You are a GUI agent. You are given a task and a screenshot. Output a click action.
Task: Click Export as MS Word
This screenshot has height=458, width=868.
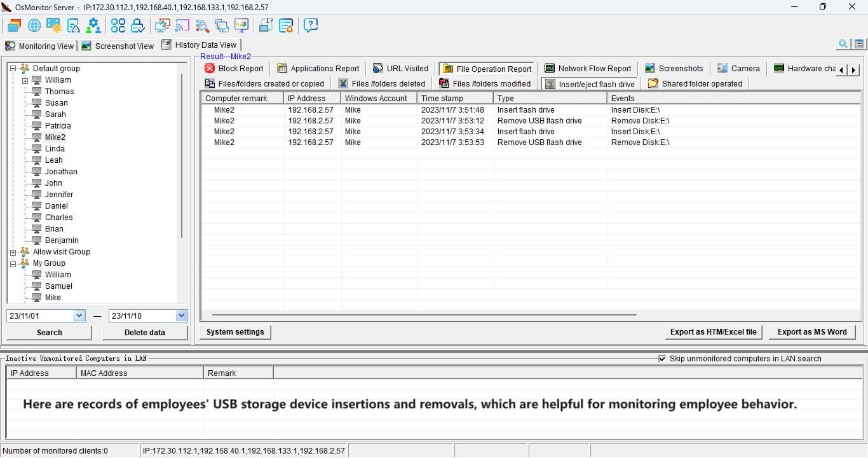[812, 331]
